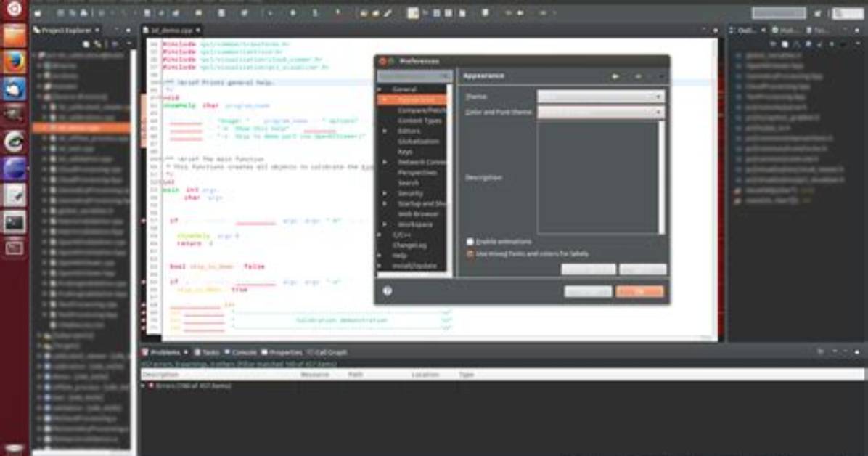
Task: Switch to the Problems tab
Action: (x=165, y=352)
